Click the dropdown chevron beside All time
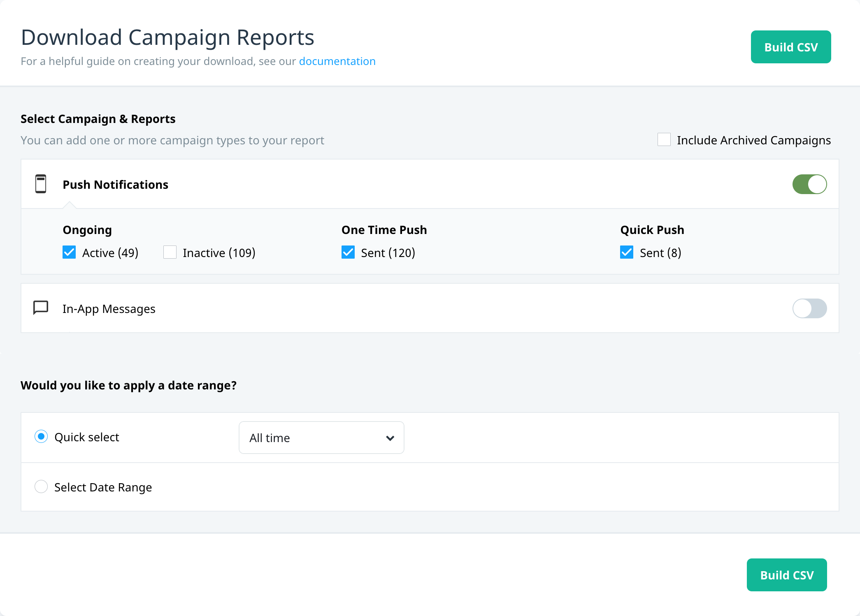 [390, 438]
